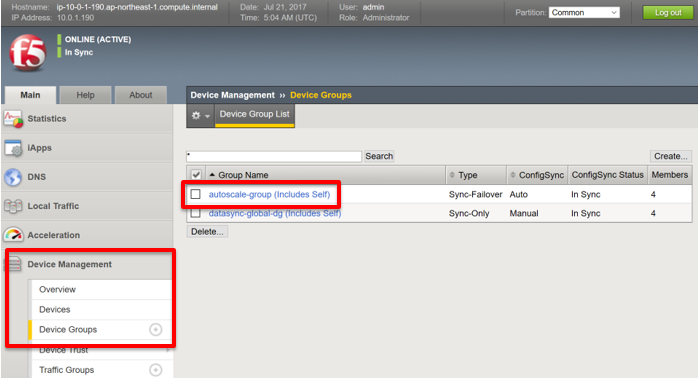Click the Create... button
699x379 pixels.
click(670, 156)
